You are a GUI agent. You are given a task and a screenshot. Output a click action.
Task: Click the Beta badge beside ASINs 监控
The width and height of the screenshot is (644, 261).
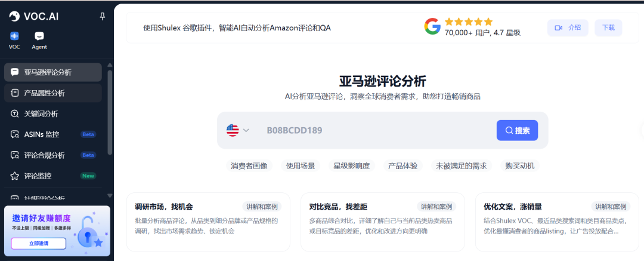tap(88, 134)
